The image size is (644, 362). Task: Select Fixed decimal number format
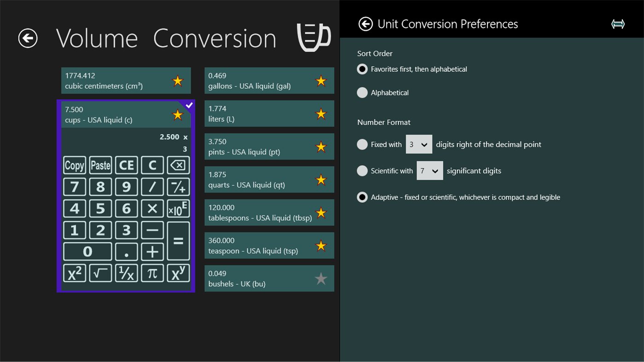click(x=362, y=144)
